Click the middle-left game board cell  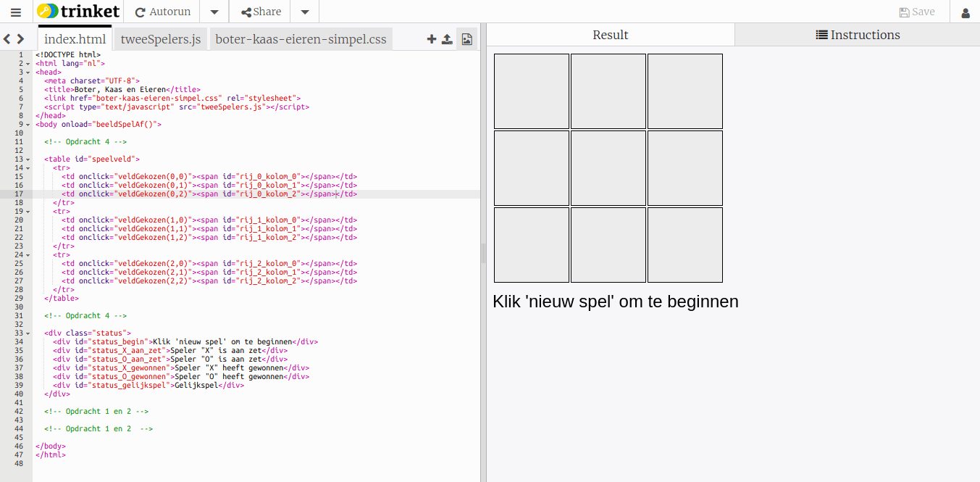pos(532,168)
